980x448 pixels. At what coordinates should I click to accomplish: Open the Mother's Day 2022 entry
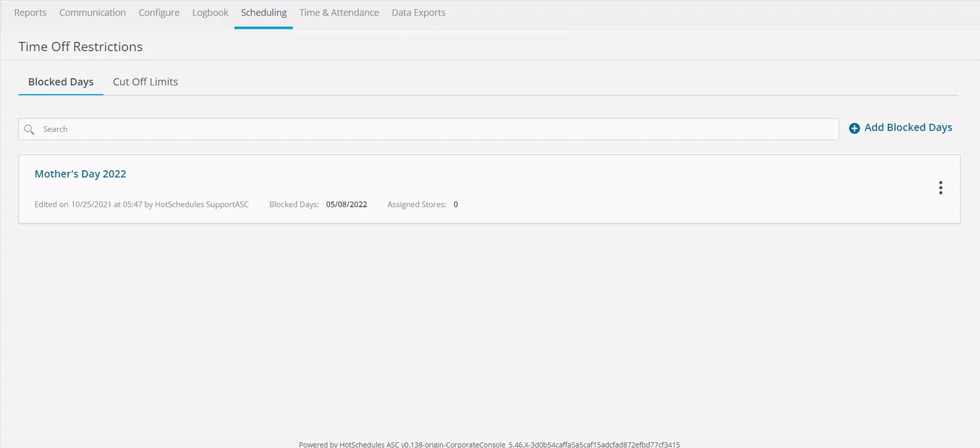(80, 174)
